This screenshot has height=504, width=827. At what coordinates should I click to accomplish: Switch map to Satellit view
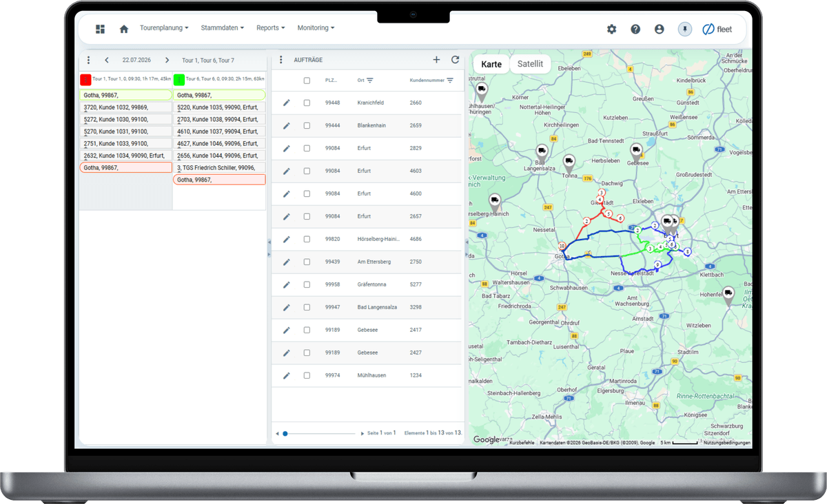coord(530,64)
